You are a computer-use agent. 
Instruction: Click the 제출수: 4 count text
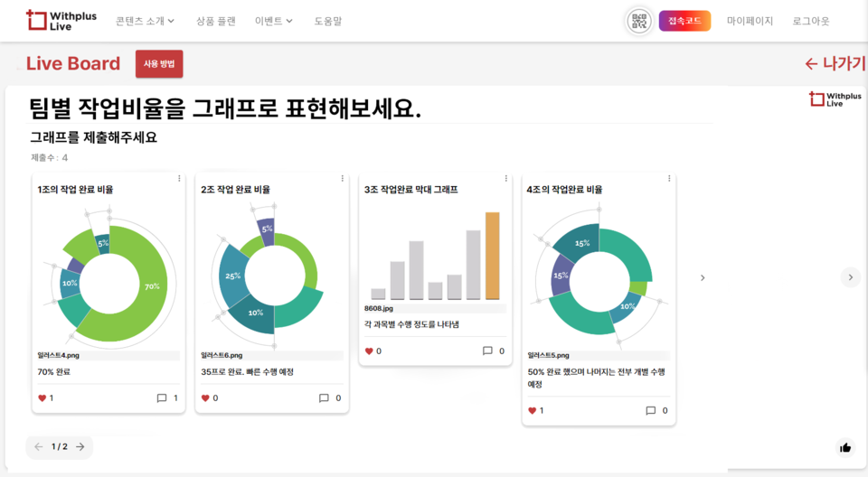(x=49, y=158)
